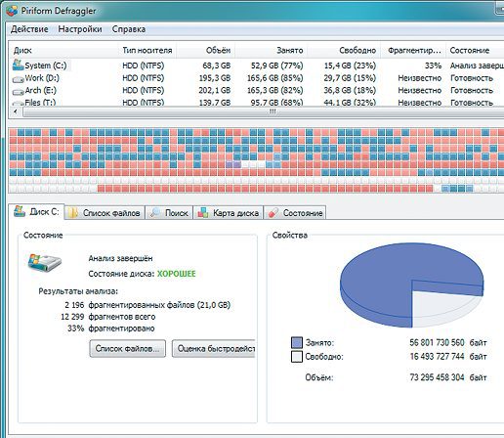Click the ХОРОШЕЕ disk state text

point(177,274)
